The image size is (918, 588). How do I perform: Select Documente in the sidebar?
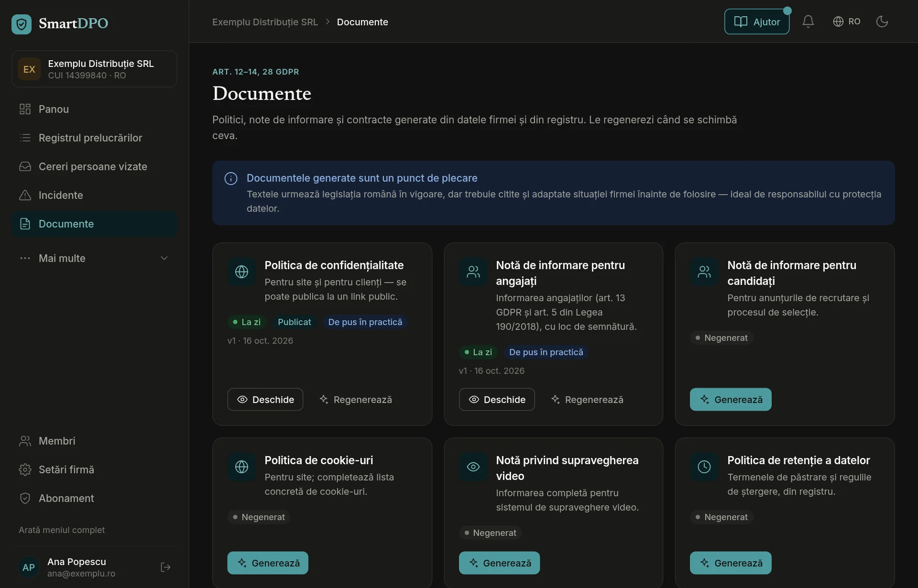coord(94,224)
